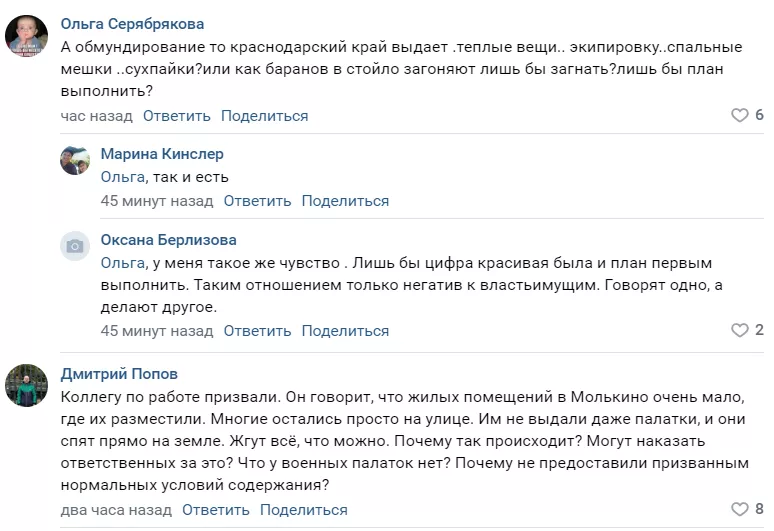Viewport: 774px width, 531px height.
Task: Share Оксана Берлизова's comment
Action: coord(345,331)
